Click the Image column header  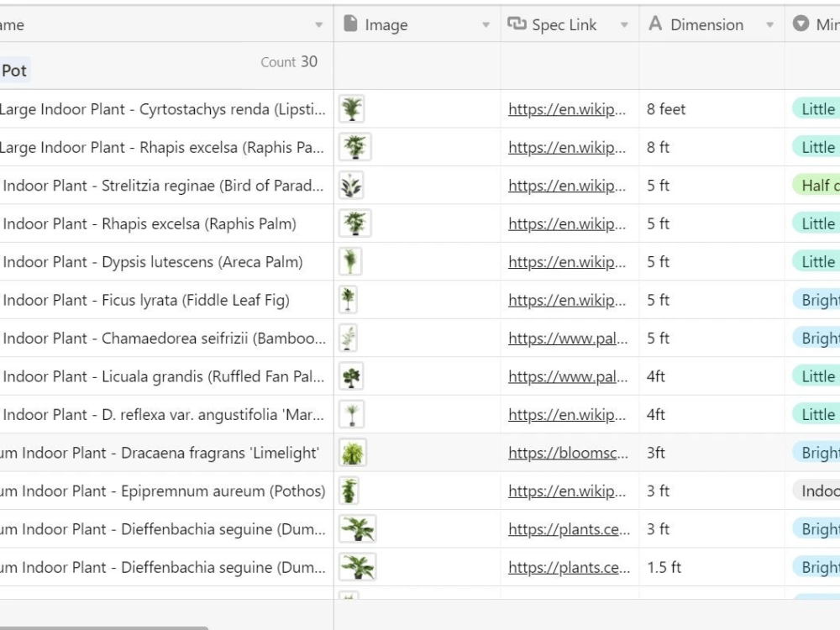click(417, 24)
